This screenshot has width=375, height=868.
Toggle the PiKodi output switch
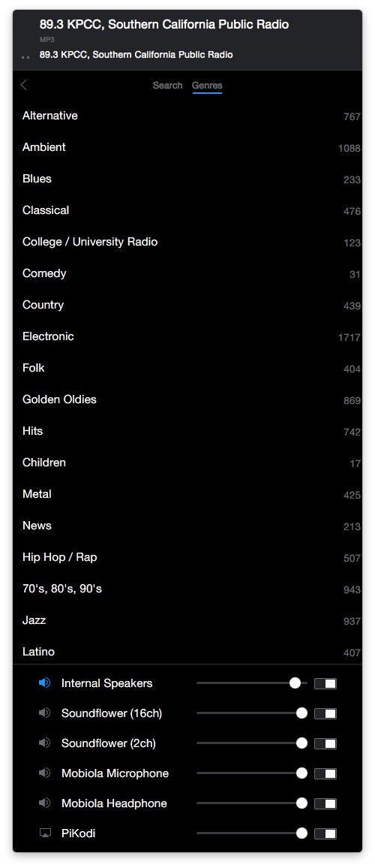(325, 833)
